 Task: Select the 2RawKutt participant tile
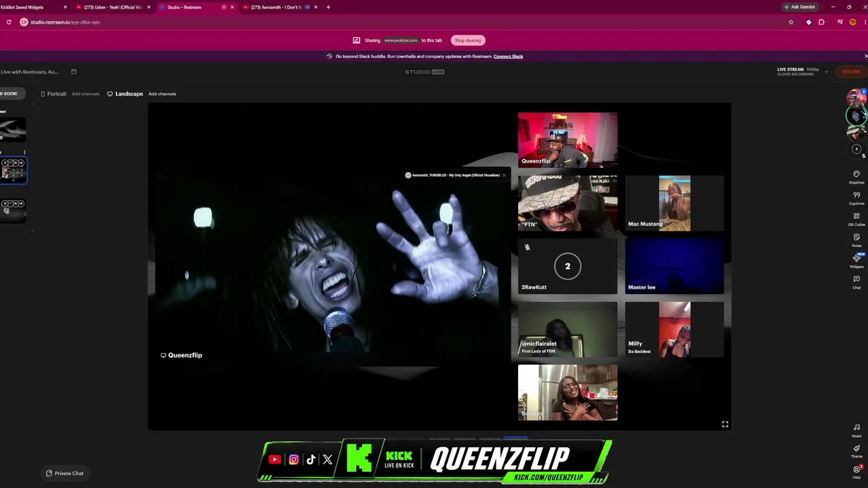[x=568, y=266]
